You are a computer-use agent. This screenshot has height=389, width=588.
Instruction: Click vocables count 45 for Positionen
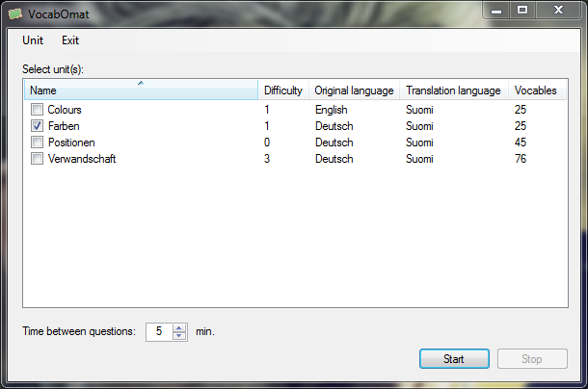(521, 143)
